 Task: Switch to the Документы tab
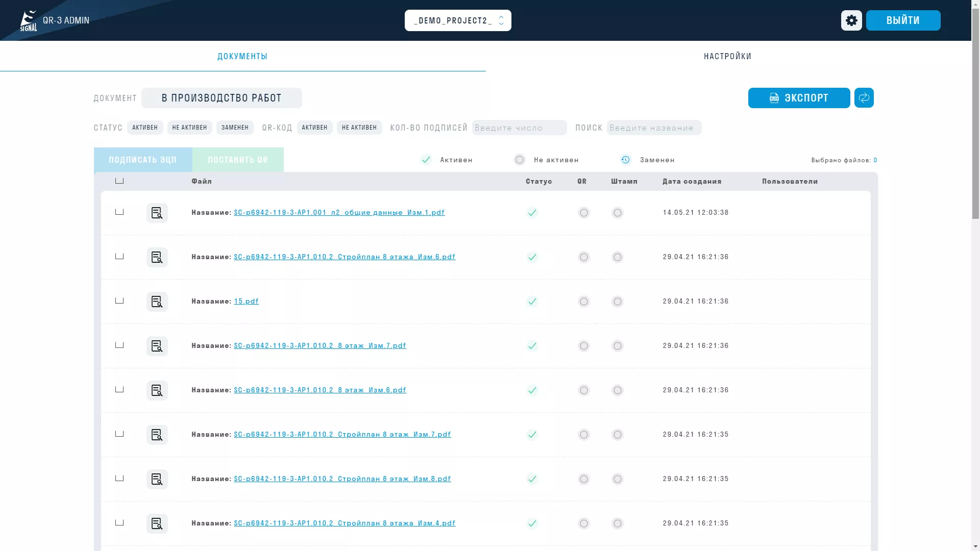[x=242, y=56]
